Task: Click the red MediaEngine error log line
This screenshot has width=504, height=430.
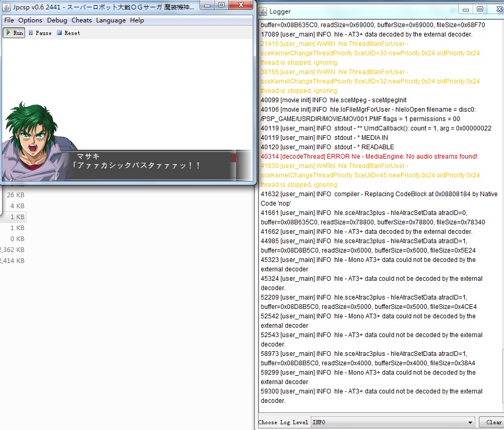Action: tap(369, 157)
